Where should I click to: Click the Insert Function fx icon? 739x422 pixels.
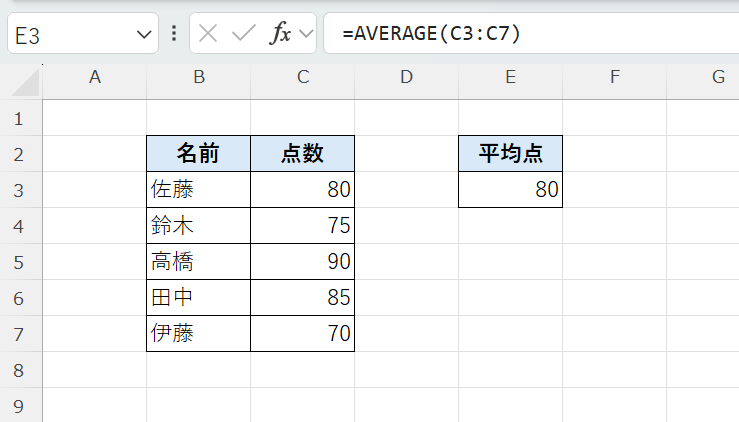pyautogui.click(x=281, y=34)
